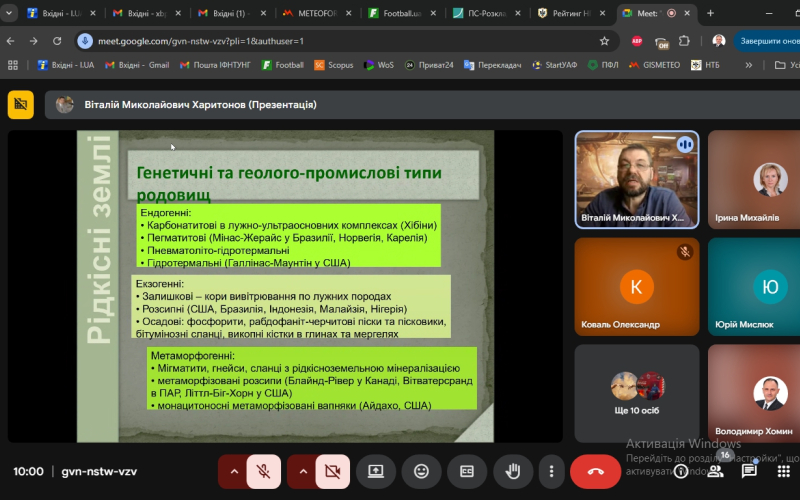Image resolution: width=800 pixels, height=500 pixels.
Task: Toggle closed captions on
Action: coord(467,471)
